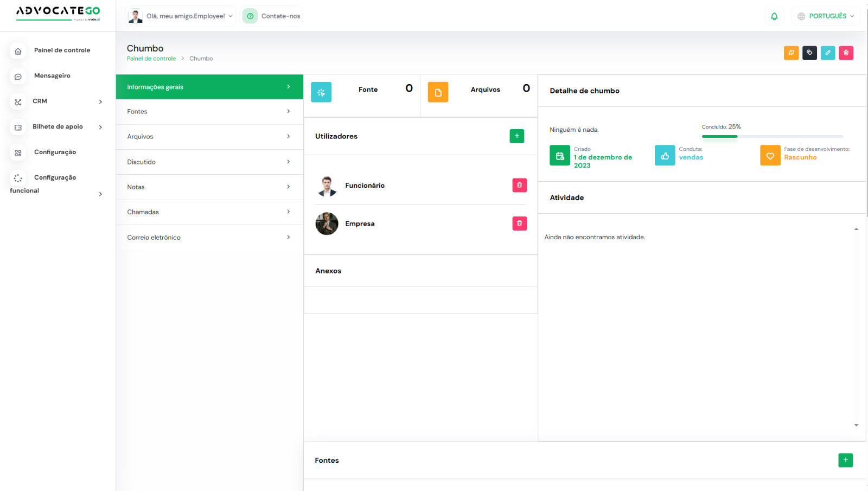Click the Configuração funcional spinner icon
Viewport: 868px width, 491px height.
click(x=18, y=178)
